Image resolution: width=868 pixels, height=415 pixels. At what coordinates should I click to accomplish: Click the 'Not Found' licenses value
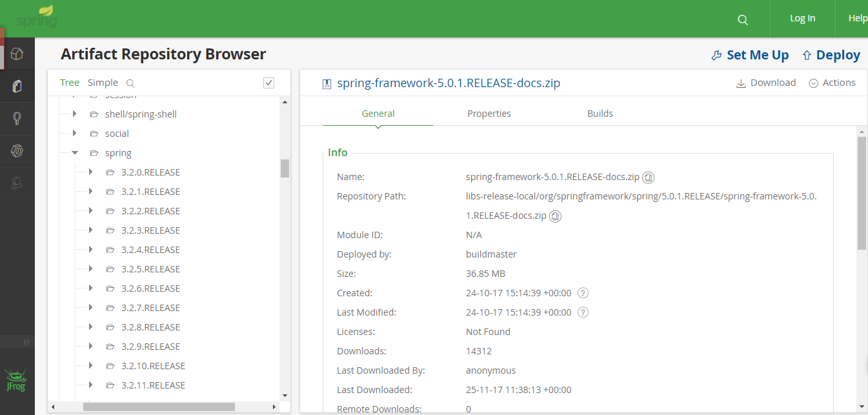[488, 332]
